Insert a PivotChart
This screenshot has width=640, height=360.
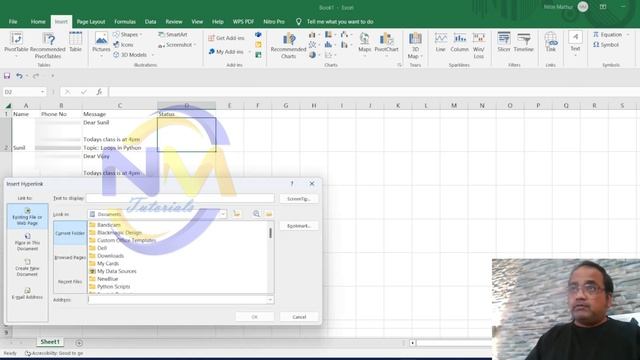[386, 43]
